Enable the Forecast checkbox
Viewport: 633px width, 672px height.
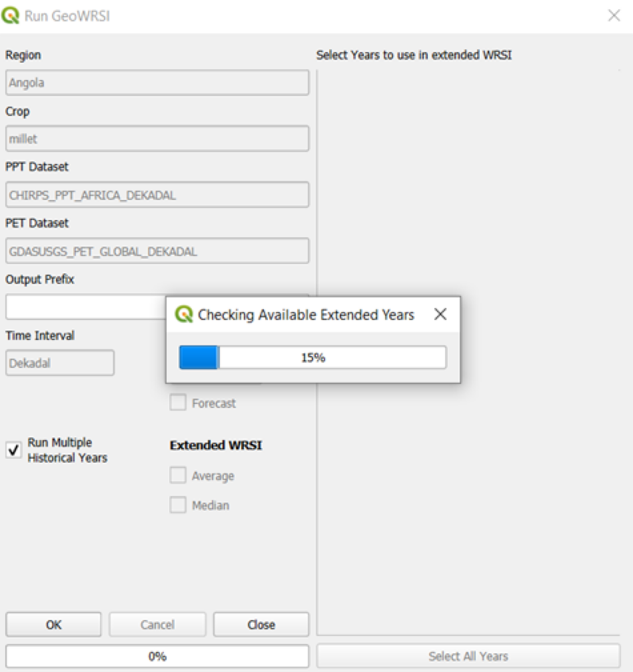click(178, 403)
